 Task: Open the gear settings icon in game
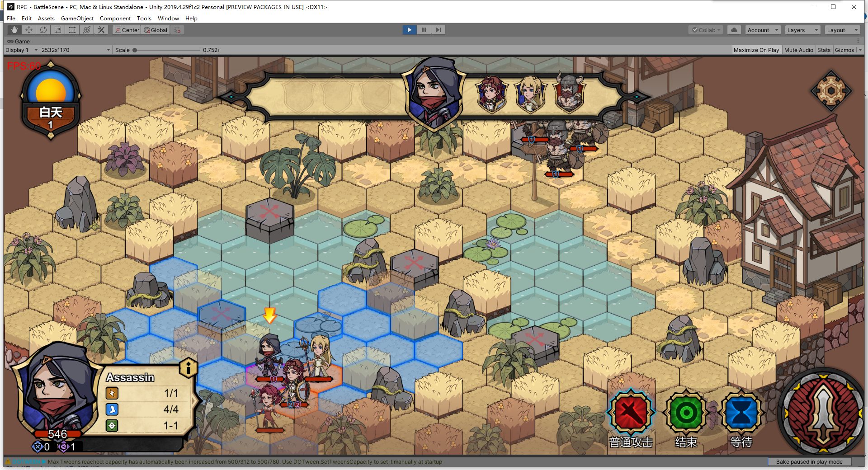pos(831,91)
